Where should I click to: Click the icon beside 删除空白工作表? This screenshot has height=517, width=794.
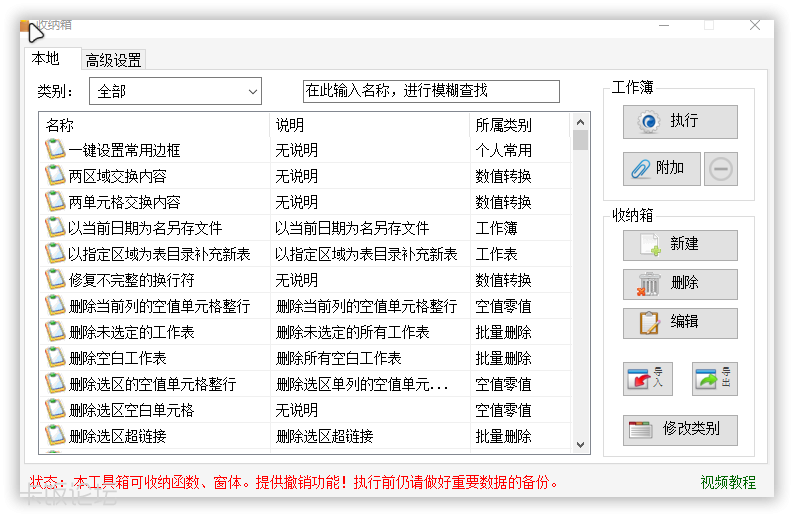click(54, 358)
